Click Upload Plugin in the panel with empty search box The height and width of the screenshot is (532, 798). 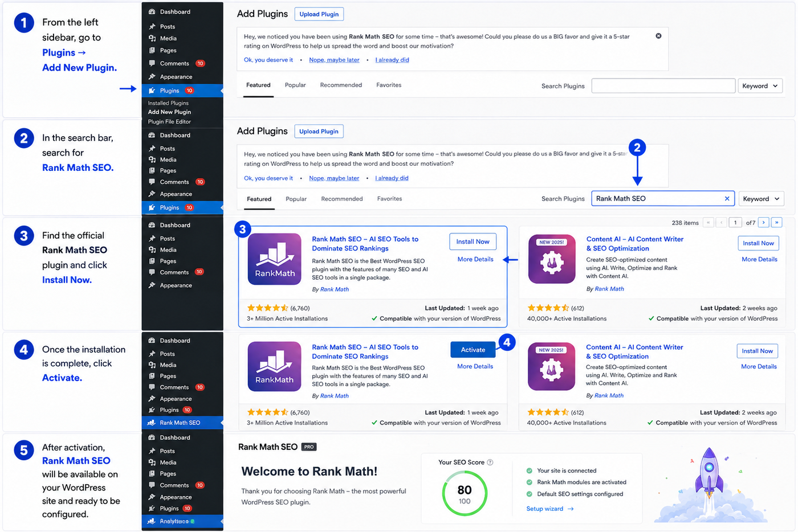319,14
